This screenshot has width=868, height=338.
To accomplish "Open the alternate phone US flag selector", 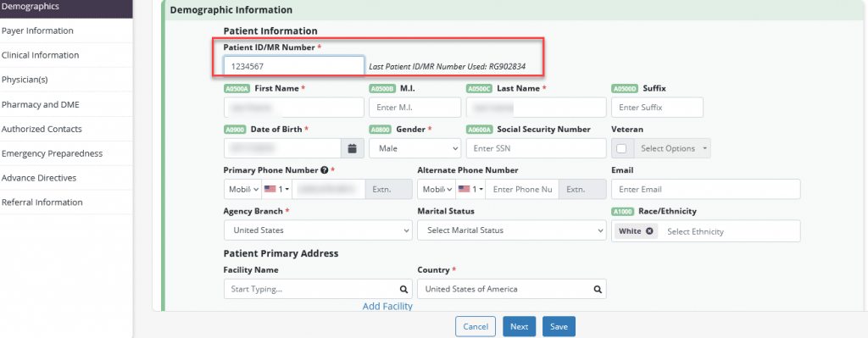I will coord(470,189).
